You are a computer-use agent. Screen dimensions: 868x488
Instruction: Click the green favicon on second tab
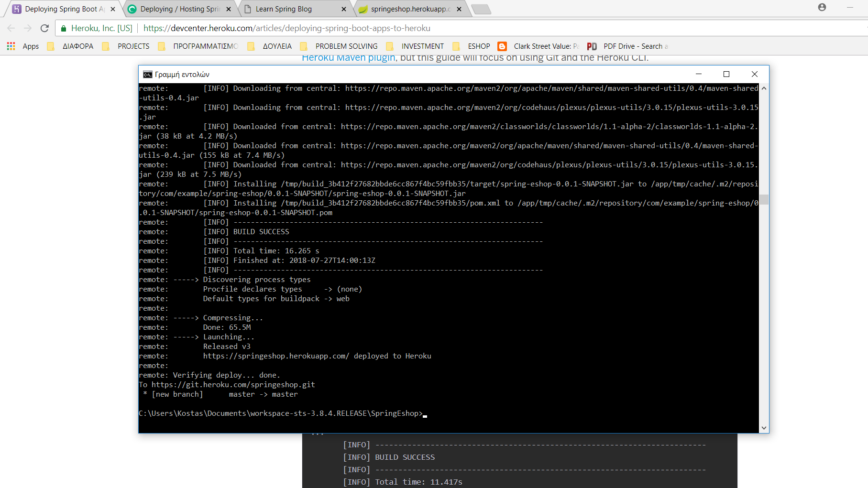click(x=132, y=9)
